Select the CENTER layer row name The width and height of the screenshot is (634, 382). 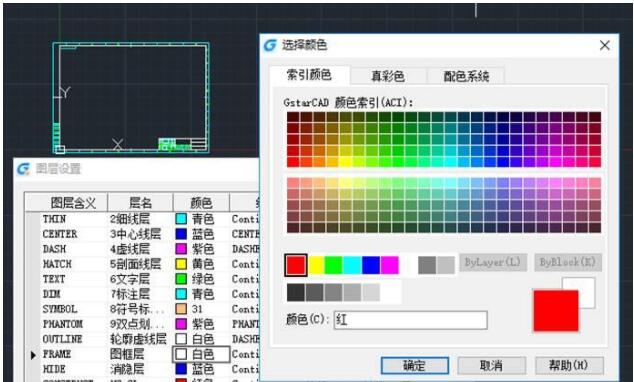[60, 234]
